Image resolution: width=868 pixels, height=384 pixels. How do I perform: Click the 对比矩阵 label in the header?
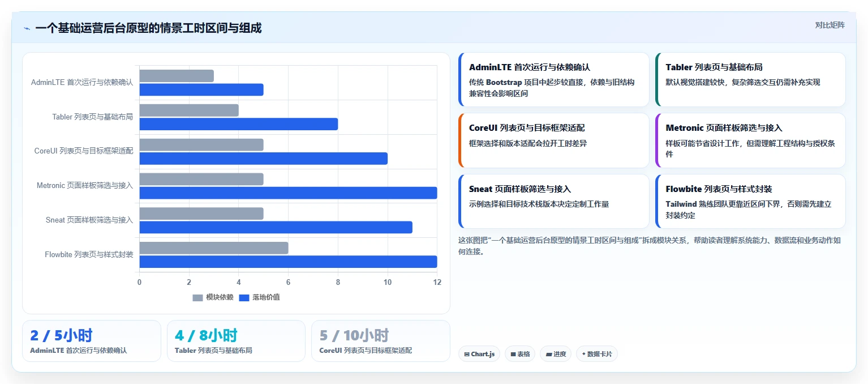(830, 25)
